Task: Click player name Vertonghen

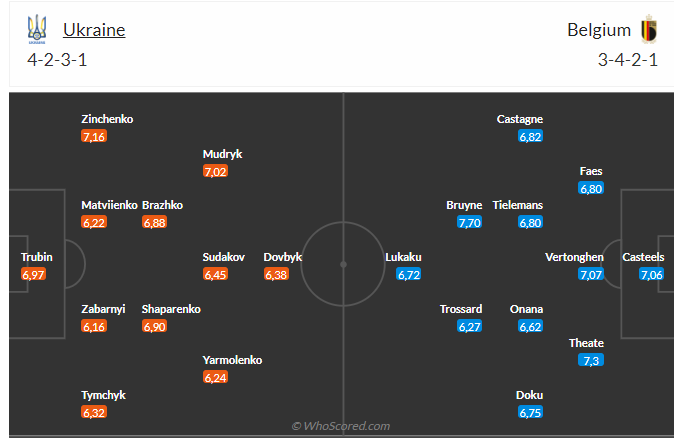Action: pos(574,257)
